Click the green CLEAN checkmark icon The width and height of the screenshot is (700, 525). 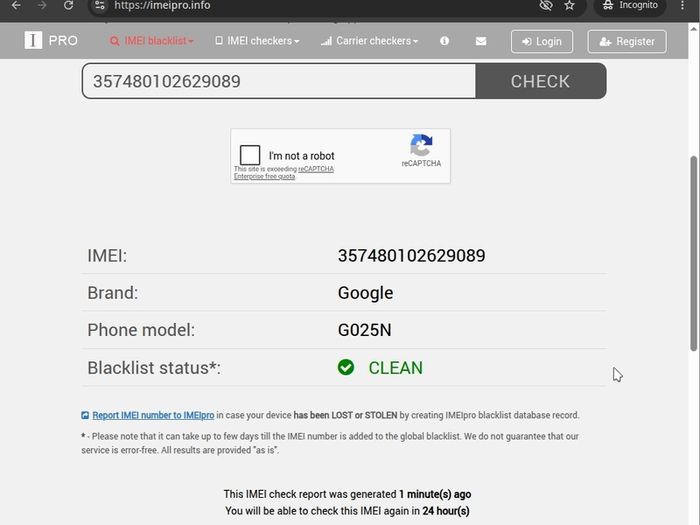[x=346, y=367]
